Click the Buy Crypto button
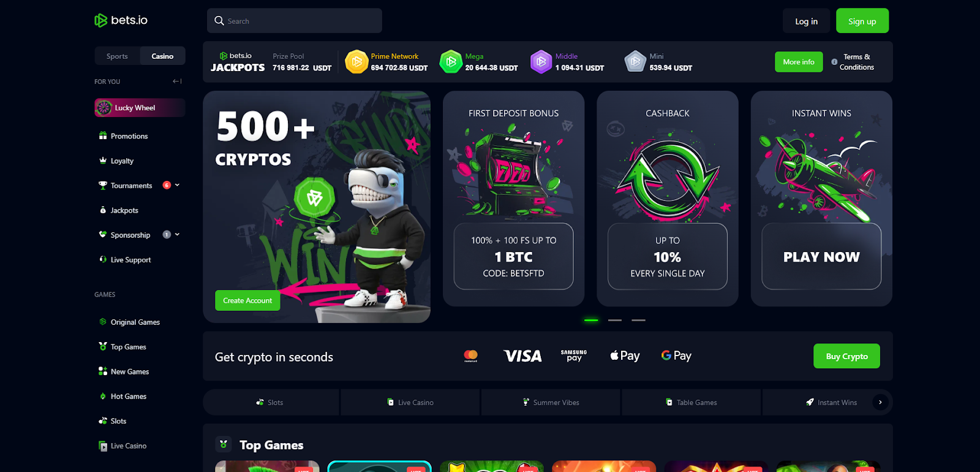 coord(846,356)
